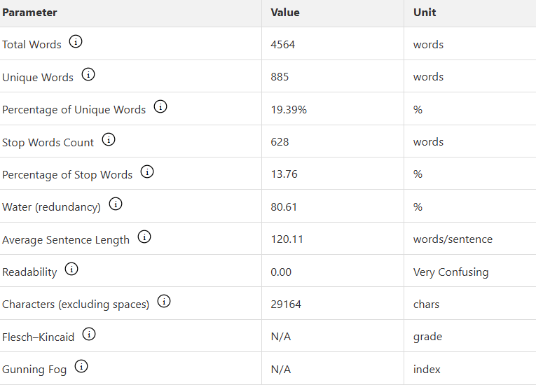Click the Characters (excluding spaces) label

click(76, 304)
